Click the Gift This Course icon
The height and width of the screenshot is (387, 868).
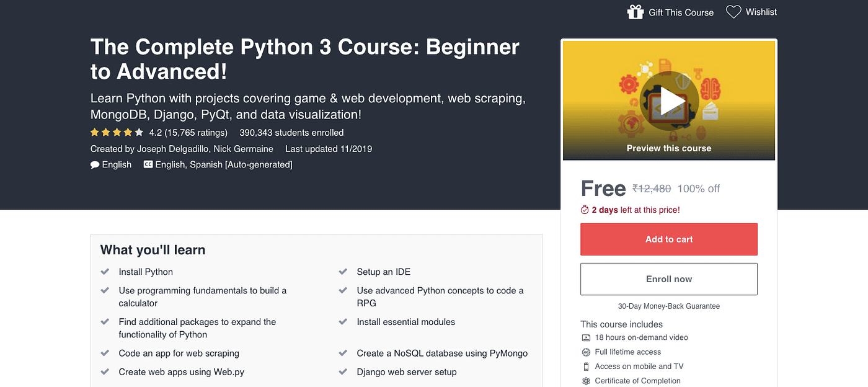point(635,11)
